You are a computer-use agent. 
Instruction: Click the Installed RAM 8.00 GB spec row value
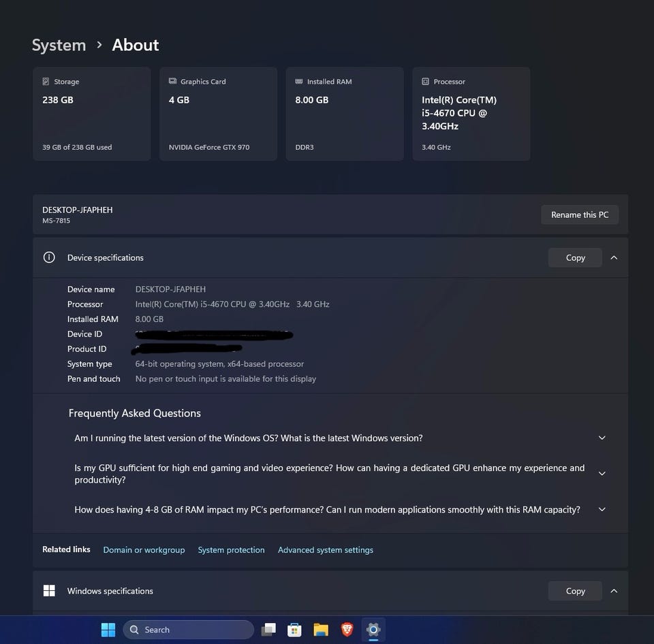tap(149, 319)
